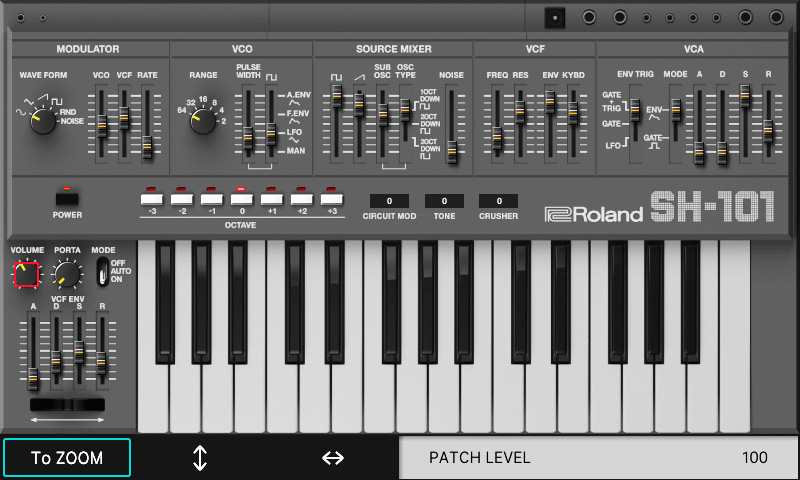This screenshot has height=480, width=800.
Task: Click the CIRCUIT MOD value field
Action: (389, 201)
